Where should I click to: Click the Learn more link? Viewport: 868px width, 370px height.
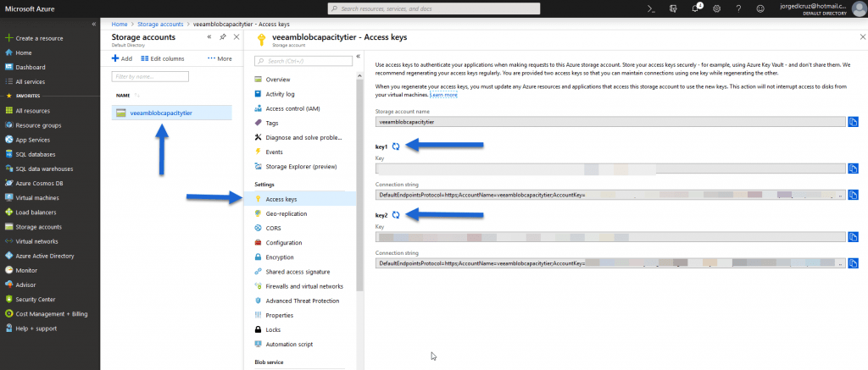coord(444,95)
